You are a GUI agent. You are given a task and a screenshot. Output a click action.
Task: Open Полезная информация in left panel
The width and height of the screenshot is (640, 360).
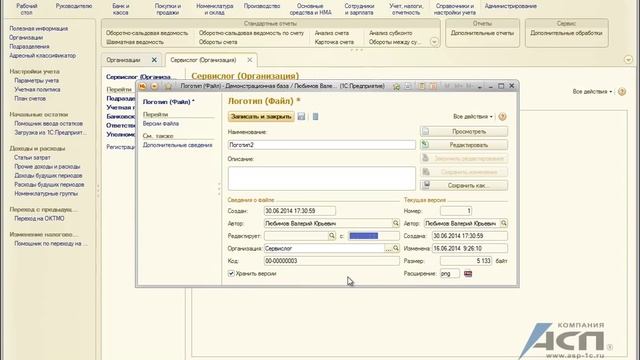39,29
